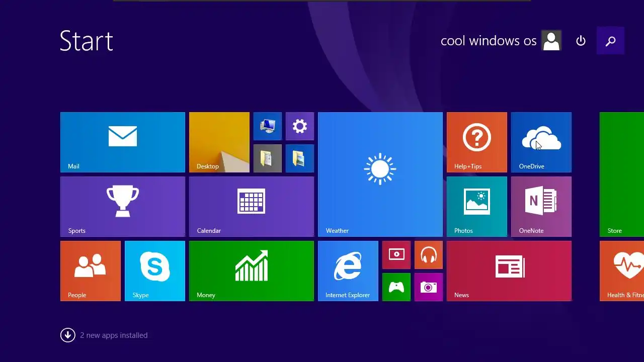Open the Weather tile
Viewport: 644px width, 362px height.
380,174
